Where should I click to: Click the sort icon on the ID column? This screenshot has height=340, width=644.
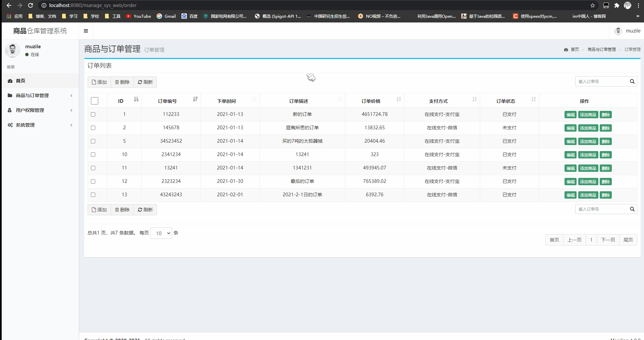pyautogui.click(x=136, y=99)
